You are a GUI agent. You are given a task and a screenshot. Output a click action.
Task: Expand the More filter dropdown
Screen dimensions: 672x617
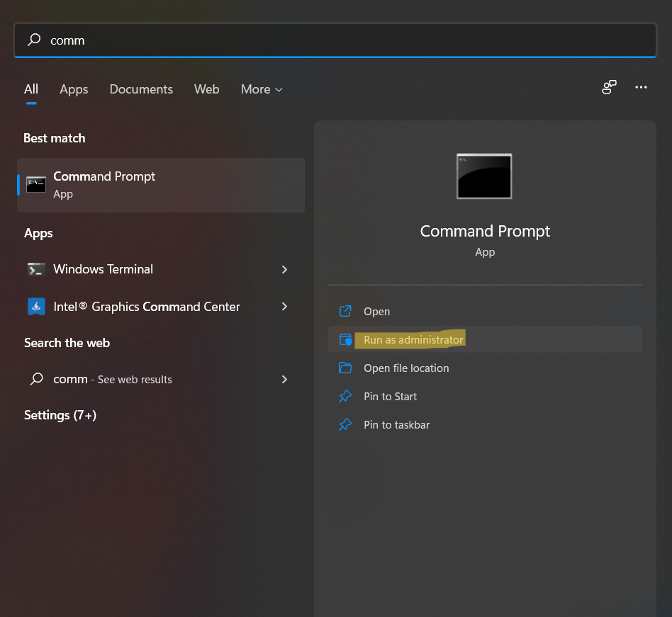click(x=262, y=89)
